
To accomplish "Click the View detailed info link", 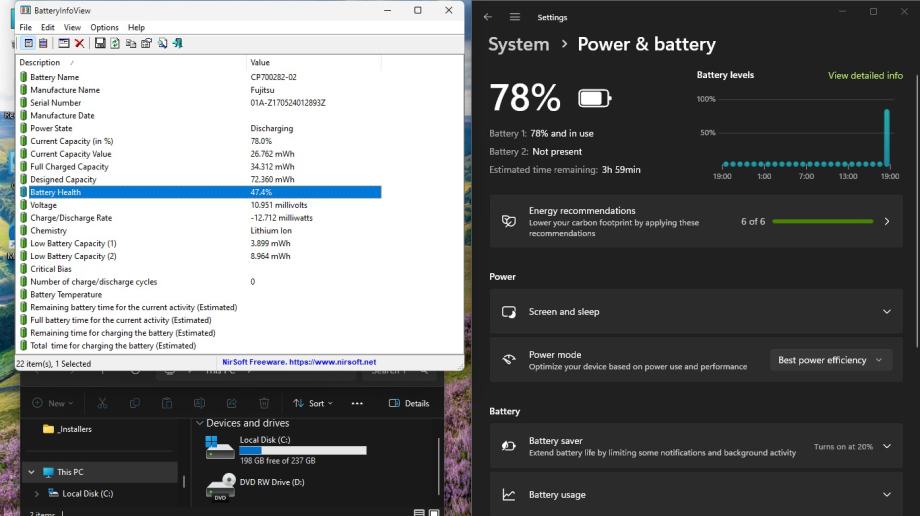I will tap(865, 75).
